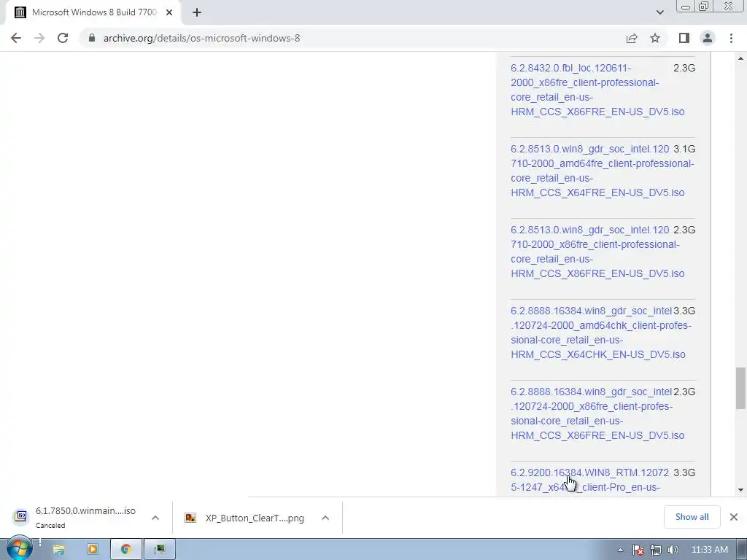Switch to Chrome in the taskbar
This screenshot has height=560, width=747.
click(x=125, y=550)
